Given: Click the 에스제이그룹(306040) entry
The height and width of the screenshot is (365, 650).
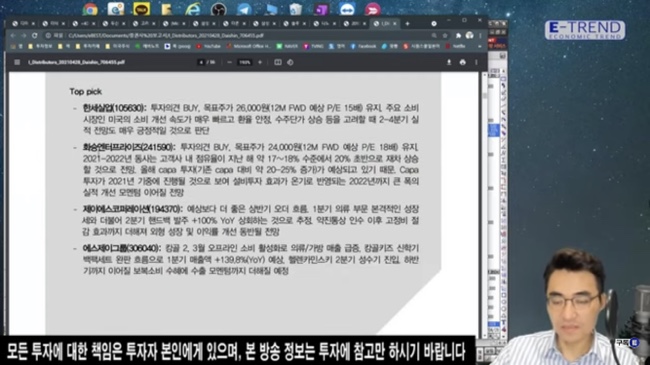Looking at the screenshot, I should pos(122,248).
